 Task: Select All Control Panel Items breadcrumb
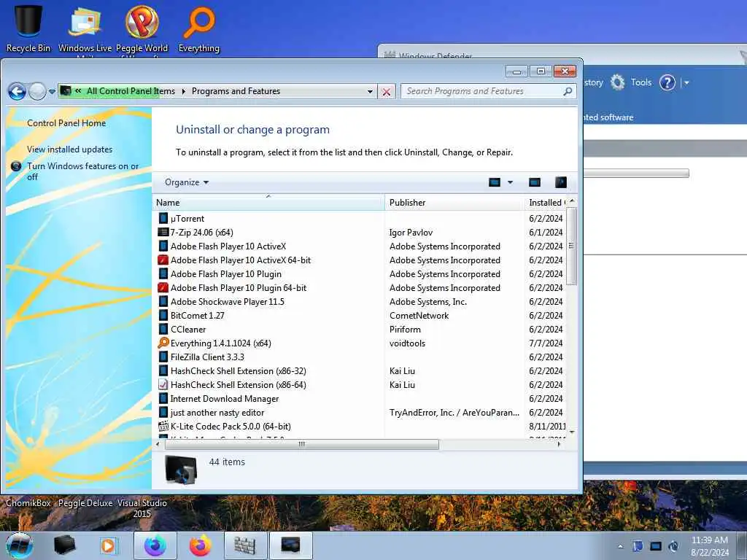[x=131, y=91]
